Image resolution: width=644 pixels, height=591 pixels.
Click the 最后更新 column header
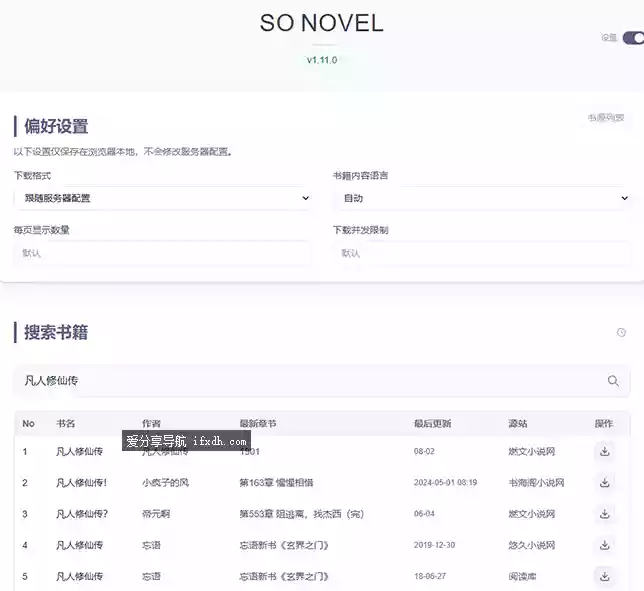tap(432, 423)
